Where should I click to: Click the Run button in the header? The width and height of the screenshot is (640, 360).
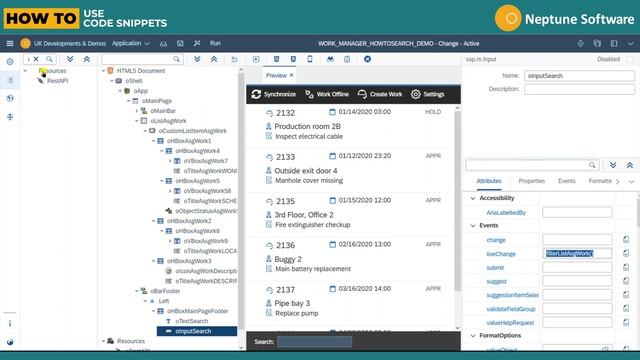[x=215, y=43]
